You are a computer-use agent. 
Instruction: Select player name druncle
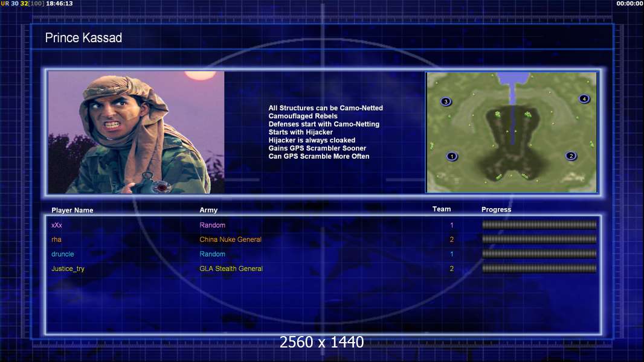click(62, 254)
